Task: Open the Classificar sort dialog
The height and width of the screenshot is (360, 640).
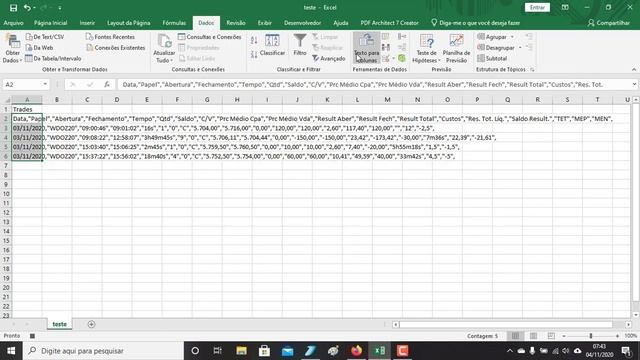Action: 272,45
